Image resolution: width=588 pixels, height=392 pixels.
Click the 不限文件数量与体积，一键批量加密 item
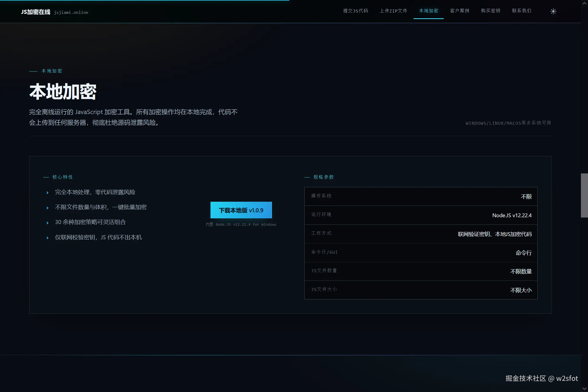(101, 207)
